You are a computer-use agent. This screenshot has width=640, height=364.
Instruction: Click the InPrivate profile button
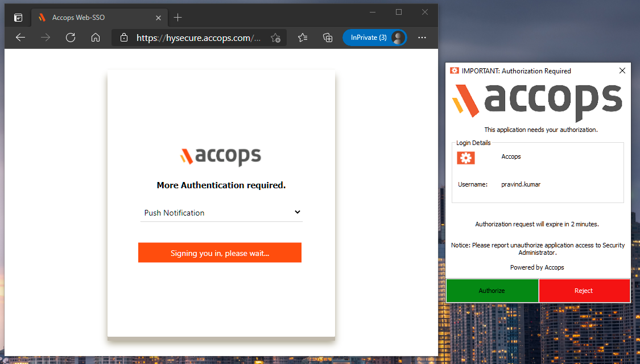point(374,38)
